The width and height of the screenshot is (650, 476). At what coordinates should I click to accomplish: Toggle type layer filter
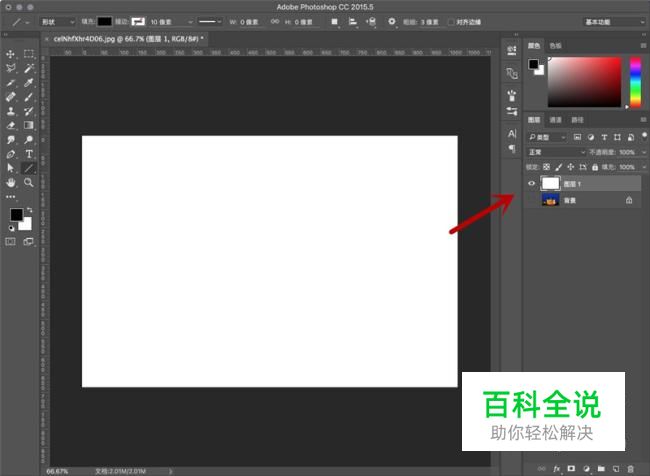(604, 137)
